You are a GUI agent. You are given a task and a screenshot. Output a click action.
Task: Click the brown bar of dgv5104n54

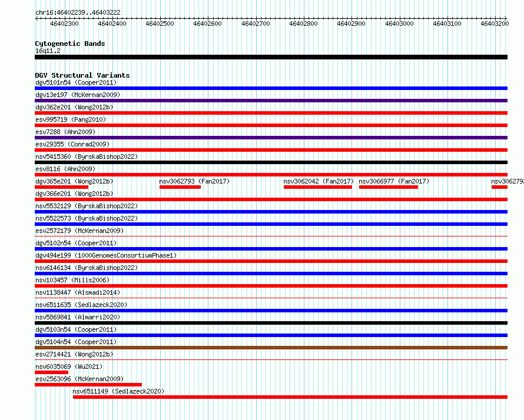(271, 348)
